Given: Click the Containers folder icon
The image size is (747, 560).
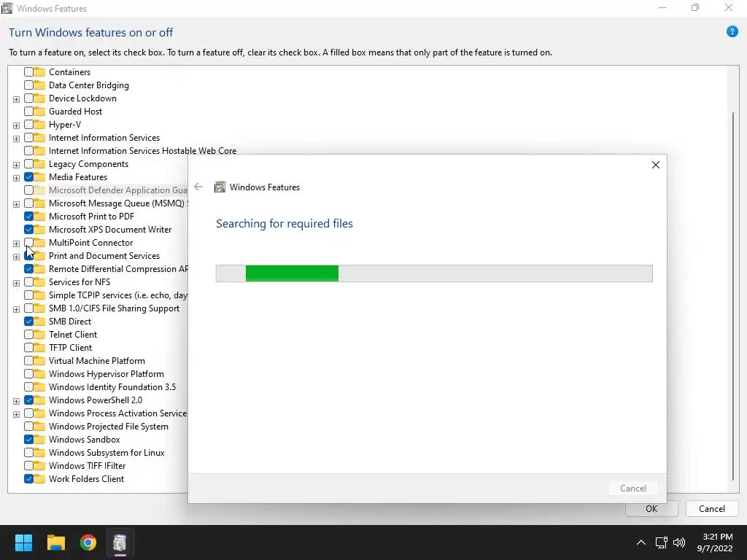Looking at the screenshot, I should (x=39, y=72).
